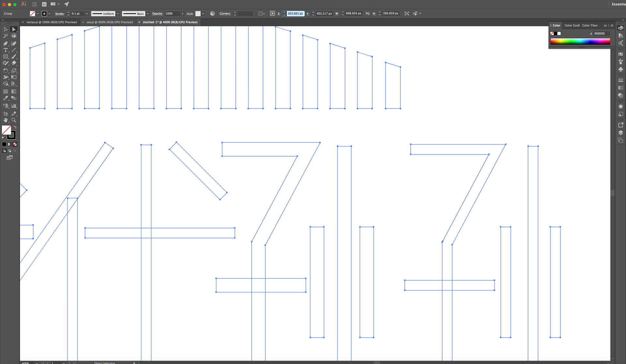Viewport: 626px width, 364px height.
Task: Switch to the set.ai document tab
Action: [x=110, y=22]
